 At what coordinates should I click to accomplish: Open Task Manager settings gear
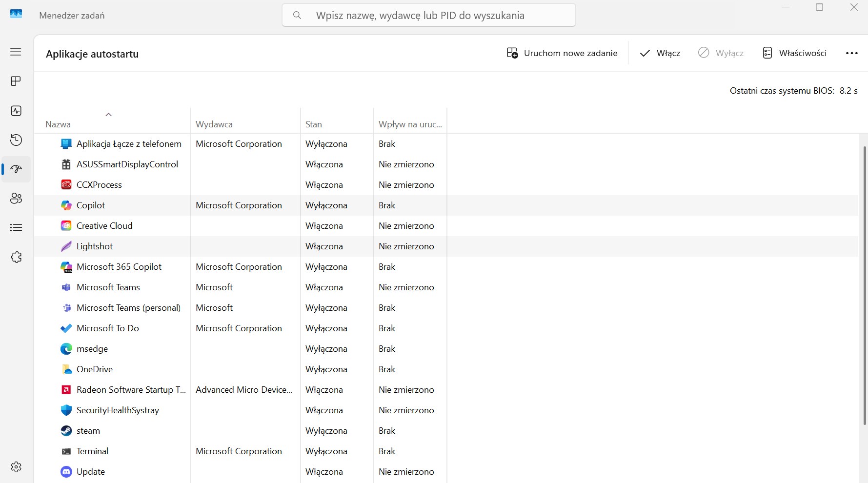pyautogui.click(x=16, y=467)
